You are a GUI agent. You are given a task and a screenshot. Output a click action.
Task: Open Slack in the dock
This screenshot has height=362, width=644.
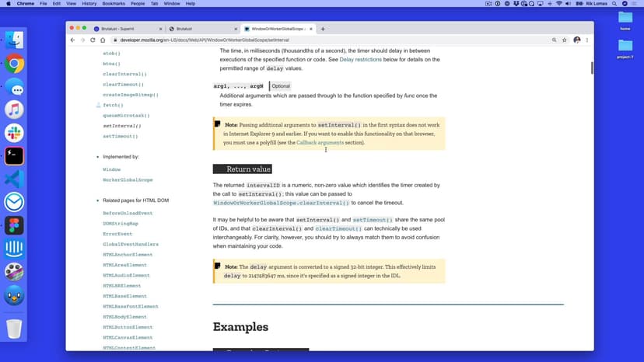[14, 133]
